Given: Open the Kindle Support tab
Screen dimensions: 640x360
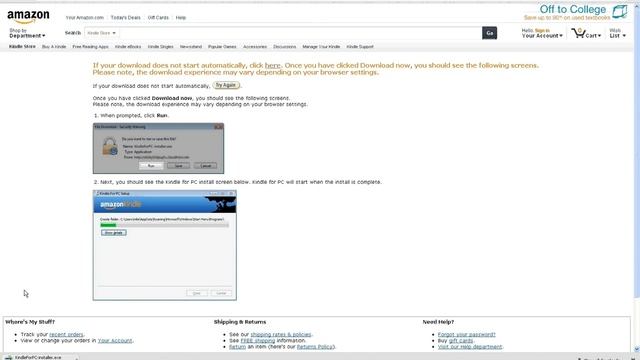Looking at the screenshot, I should pos(360,47).
